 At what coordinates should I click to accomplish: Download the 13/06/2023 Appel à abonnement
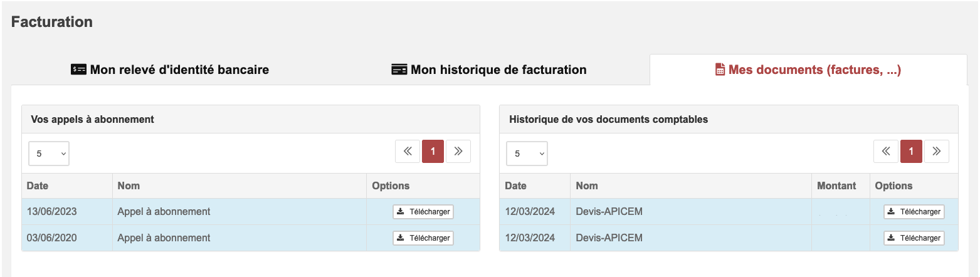(423, 212)
